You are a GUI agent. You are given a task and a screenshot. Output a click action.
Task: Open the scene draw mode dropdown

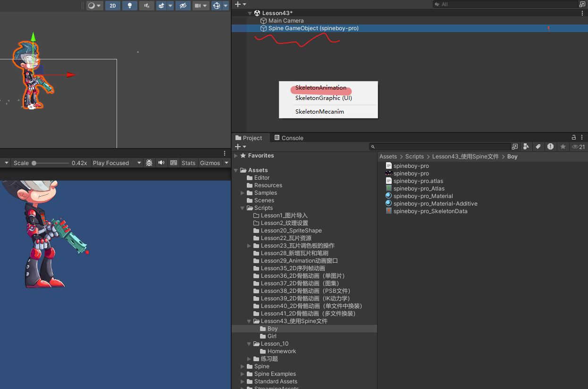click(x=95, y=6)
